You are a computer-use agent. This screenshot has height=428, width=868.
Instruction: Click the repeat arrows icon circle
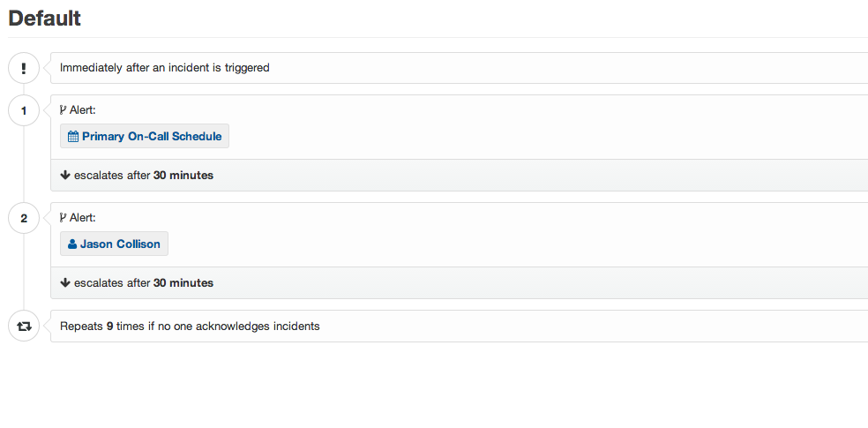click(24, 327)
